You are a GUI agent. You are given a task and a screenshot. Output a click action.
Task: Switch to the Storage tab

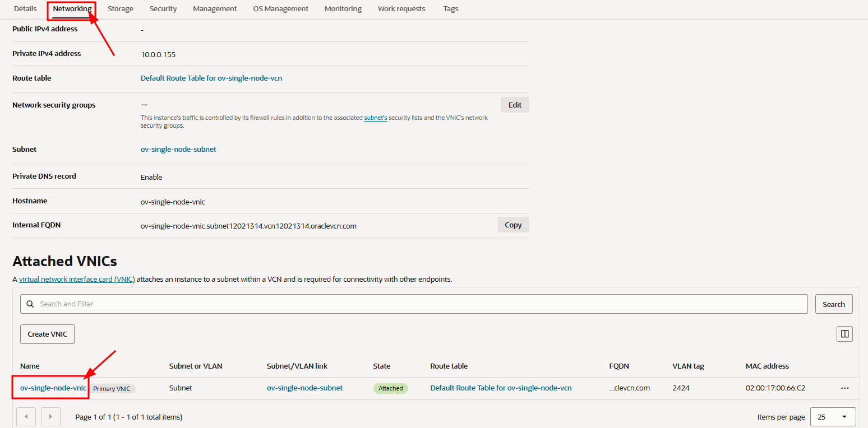[121, 9]
